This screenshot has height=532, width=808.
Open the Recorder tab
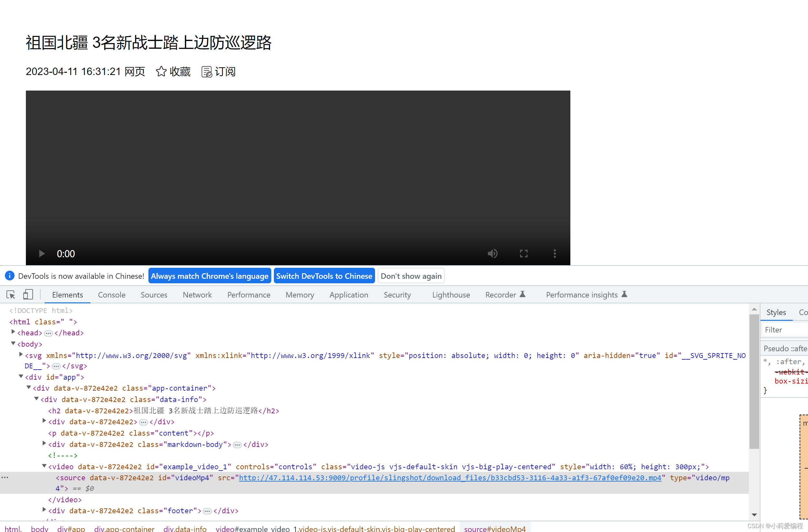tap(505, 295)
